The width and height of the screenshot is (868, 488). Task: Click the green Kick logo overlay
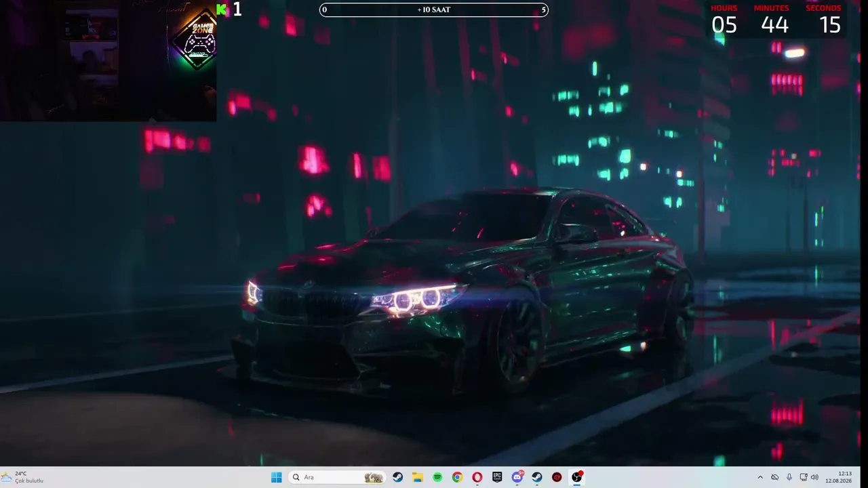tap(221, 9)
